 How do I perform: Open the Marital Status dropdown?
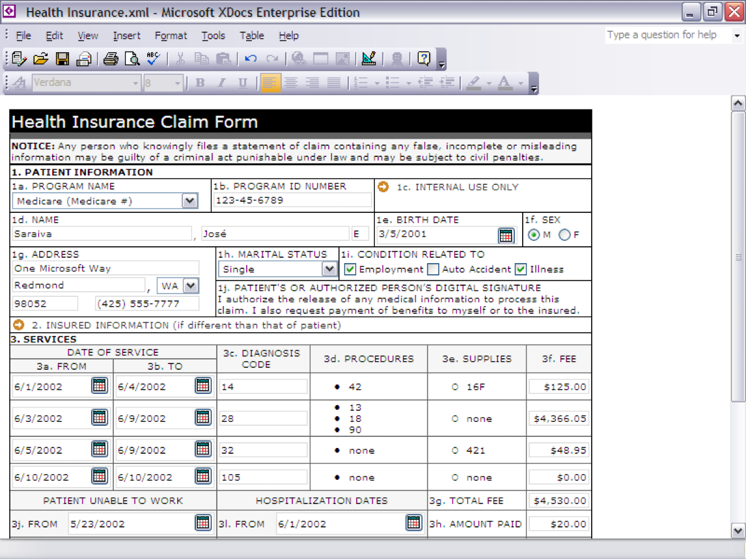[330, 269]
